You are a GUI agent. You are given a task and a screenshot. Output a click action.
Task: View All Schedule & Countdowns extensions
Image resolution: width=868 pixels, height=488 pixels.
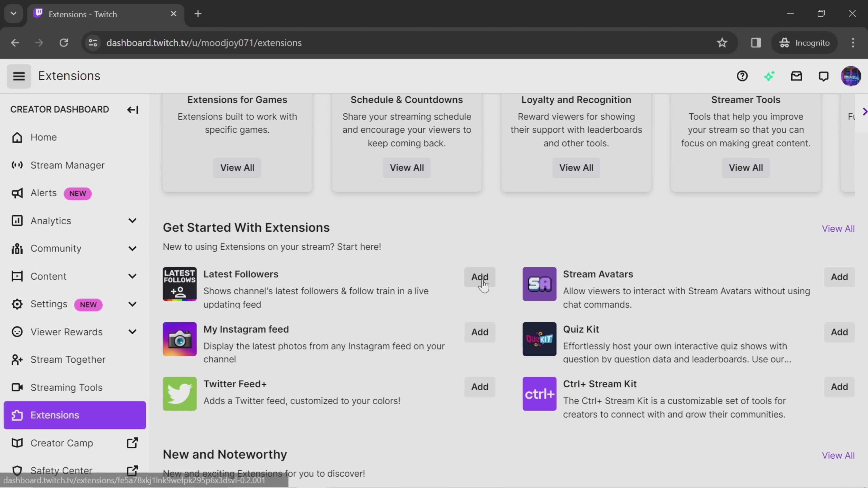[407, 168]
